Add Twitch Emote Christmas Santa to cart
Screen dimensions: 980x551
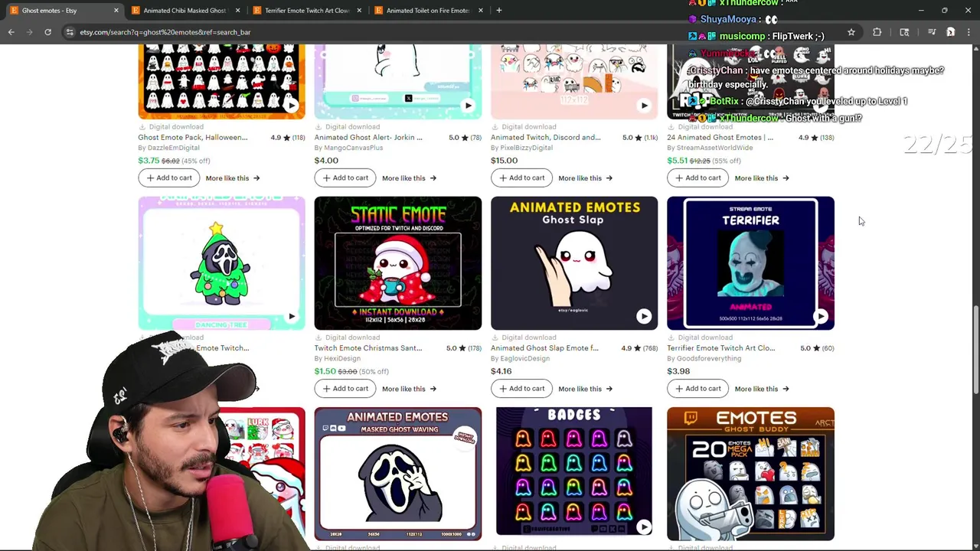click(345, 389)
